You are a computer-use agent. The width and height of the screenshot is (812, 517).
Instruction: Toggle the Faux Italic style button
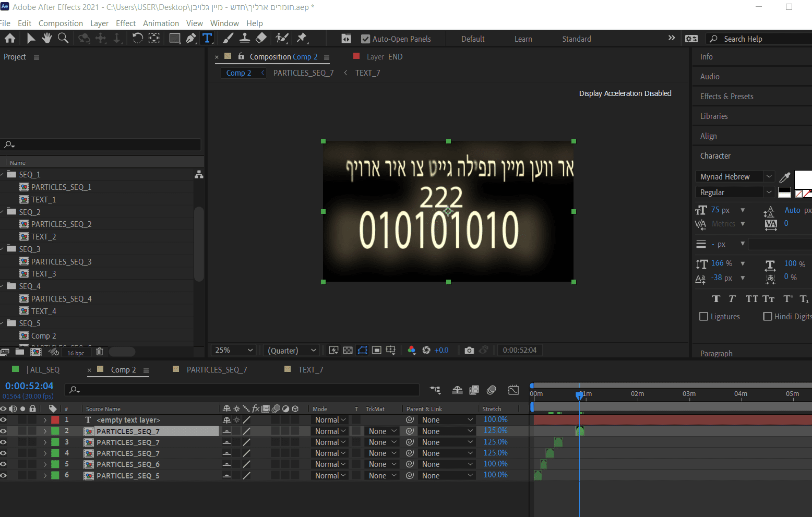tap(732, 299)
